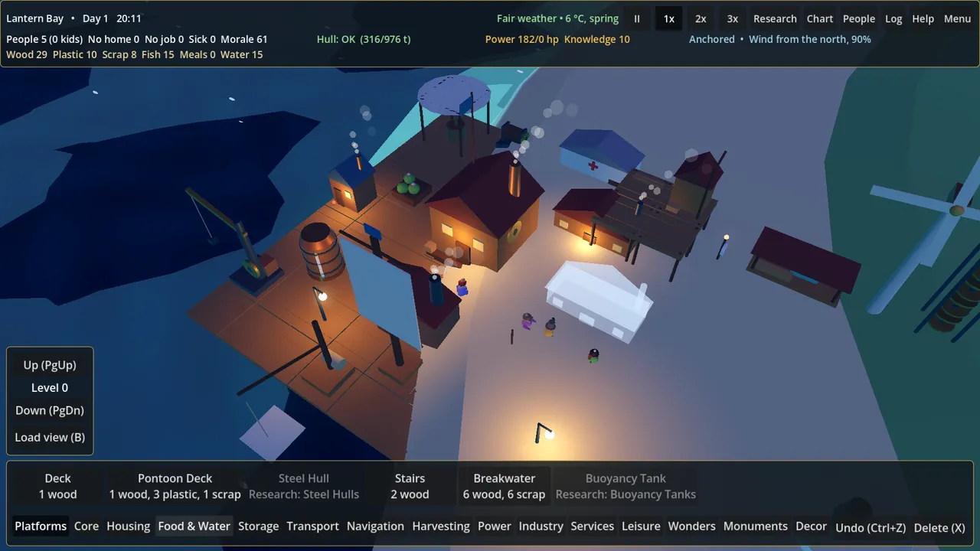
Task: Open the Transport category tab
Action: [x=312, y=526]
